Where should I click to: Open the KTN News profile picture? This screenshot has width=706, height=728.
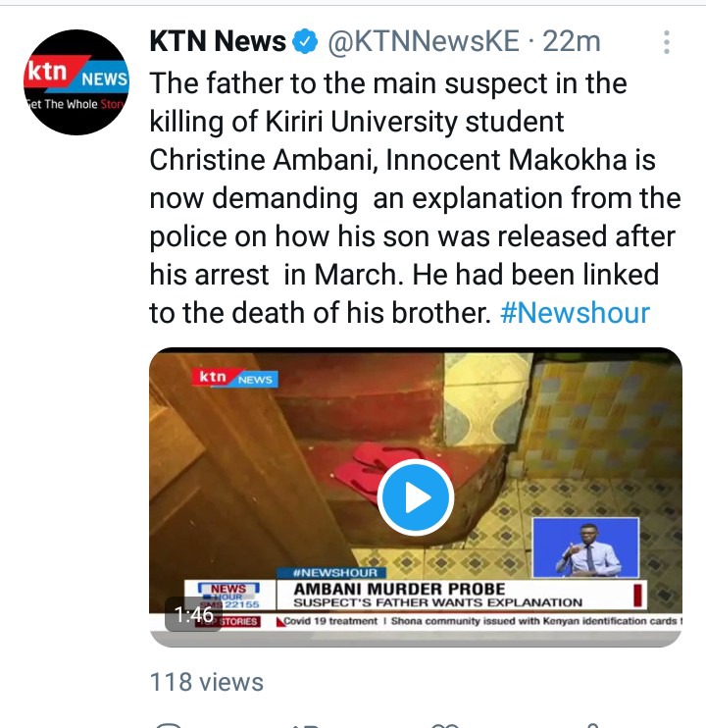(x=77, y=82)
